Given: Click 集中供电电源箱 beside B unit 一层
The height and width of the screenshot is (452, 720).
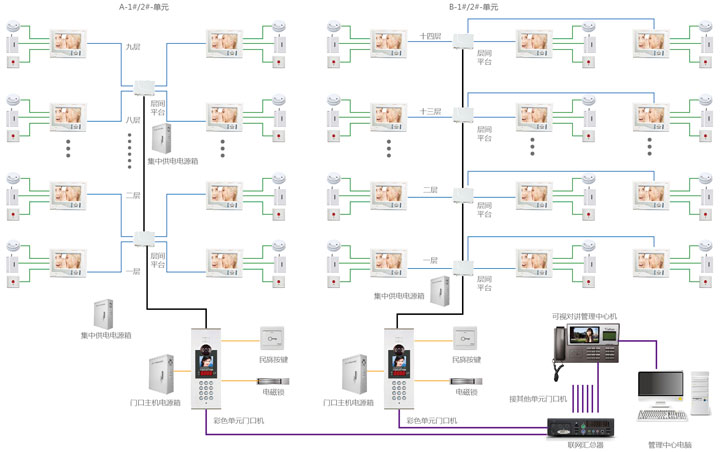Looking at the screenshot, I should pos(440,291).
